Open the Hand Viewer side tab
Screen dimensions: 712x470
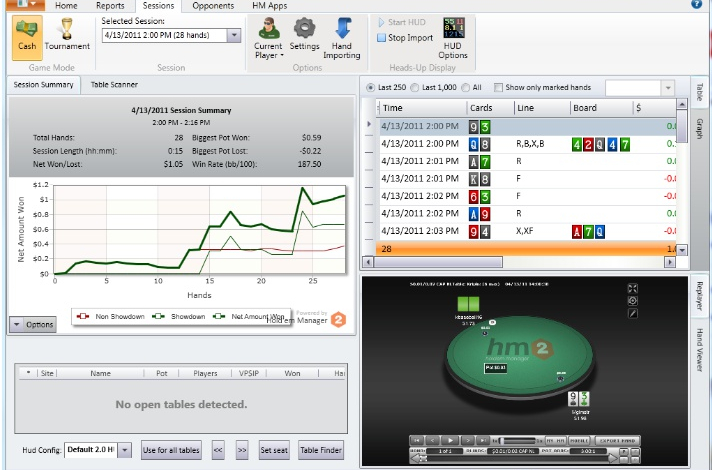pos(699,350)
